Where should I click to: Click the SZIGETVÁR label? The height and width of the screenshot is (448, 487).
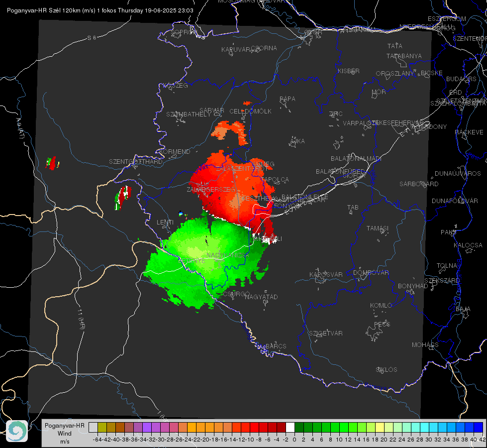tap(326, 334)
